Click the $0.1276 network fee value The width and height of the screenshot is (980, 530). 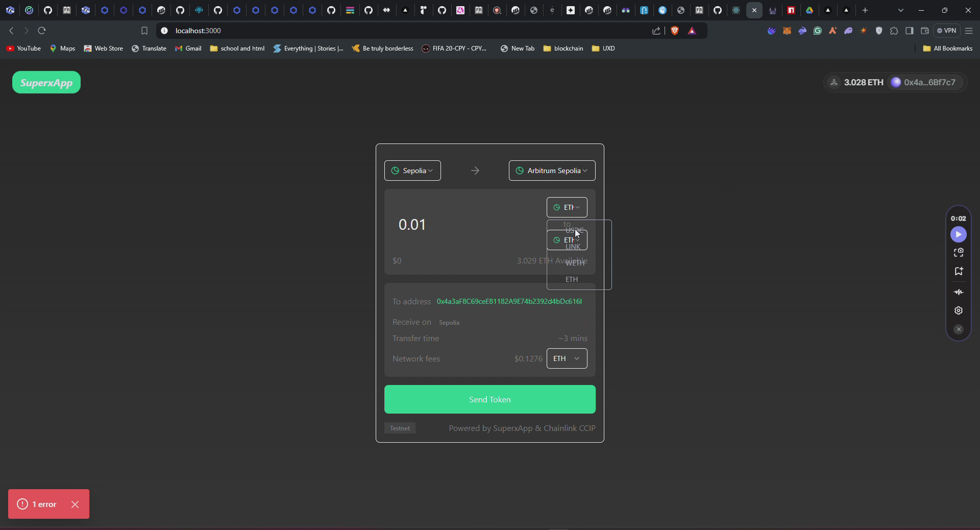click(x=528, y=359)
